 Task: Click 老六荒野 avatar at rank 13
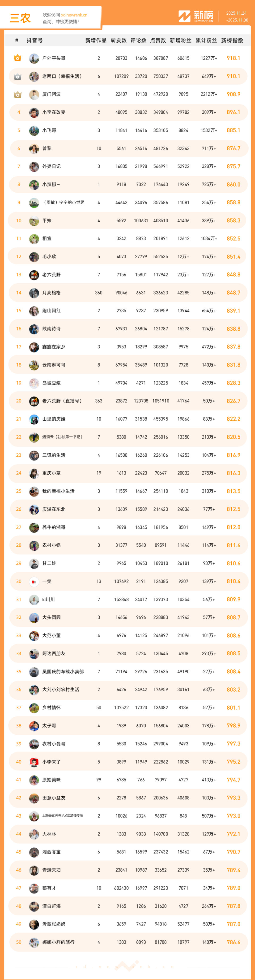34,275
